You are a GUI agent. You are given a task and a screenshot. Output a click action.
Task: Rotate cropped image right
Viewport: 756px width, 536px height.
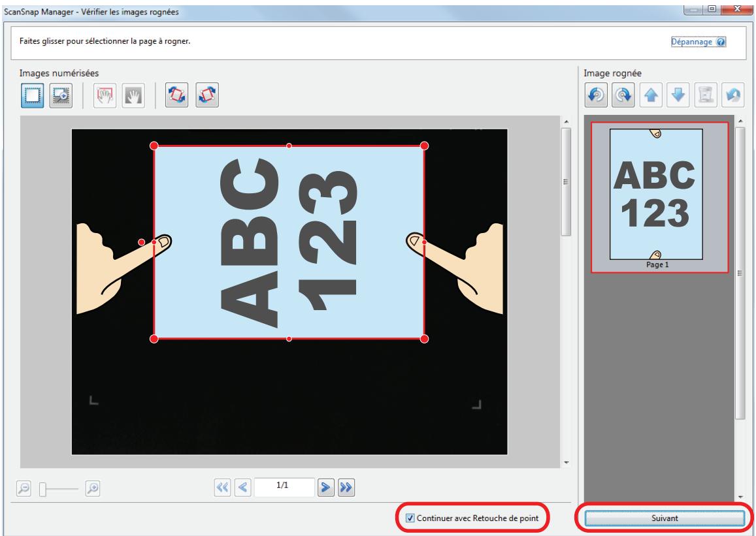point(623,95)
